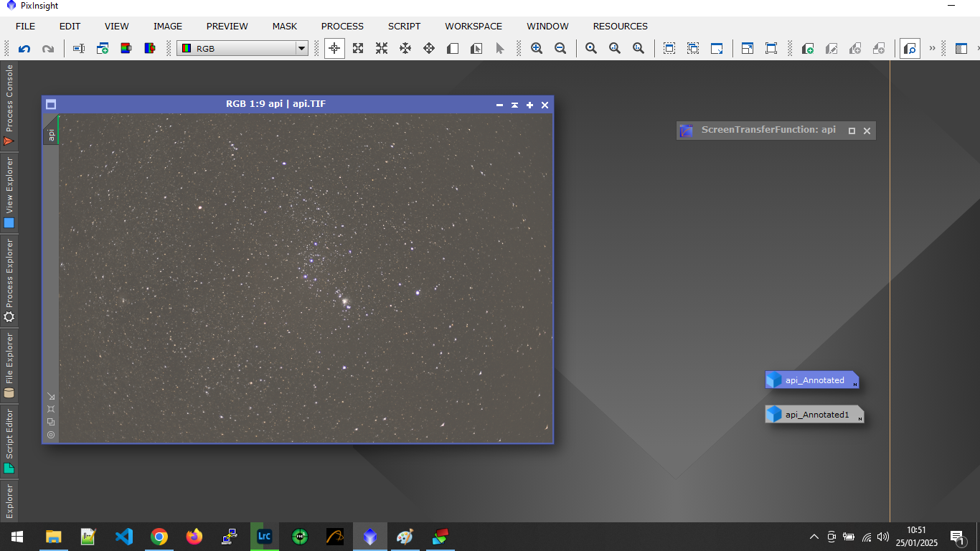Open the Process Explorer side tab
Viewport: 980px width, 551px height.
(x=9, y=280)
